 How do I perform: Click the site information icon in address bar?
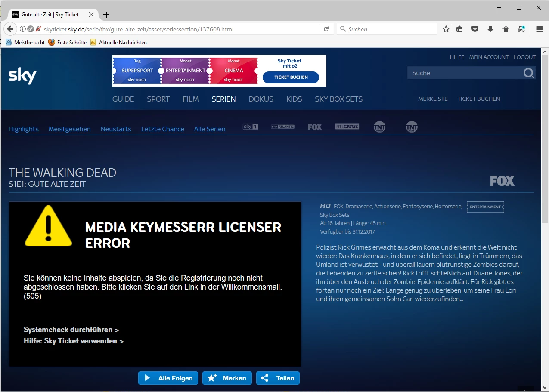click(23, 29)
